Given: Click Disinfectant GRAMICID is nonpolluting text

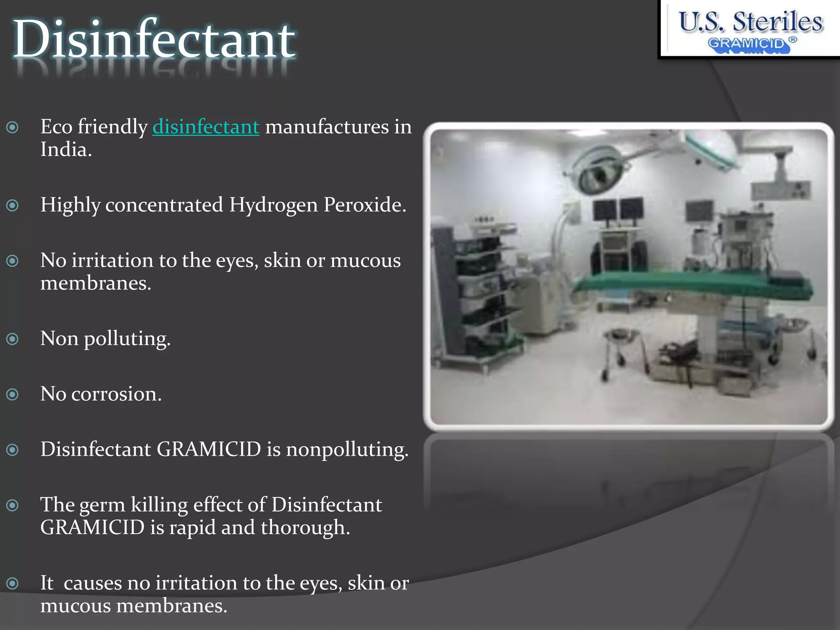Looking at the screenshot, I should click(224, 450).
